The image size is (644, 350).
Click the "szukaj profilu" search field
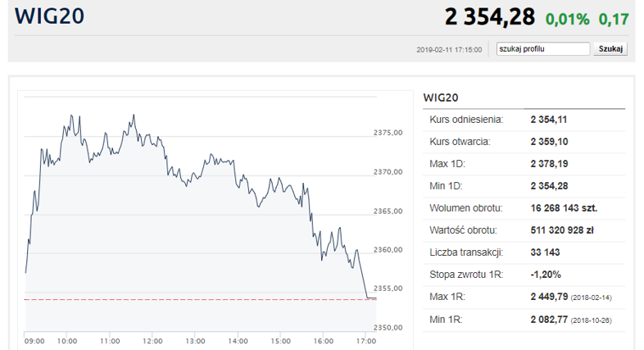(542, 49)
